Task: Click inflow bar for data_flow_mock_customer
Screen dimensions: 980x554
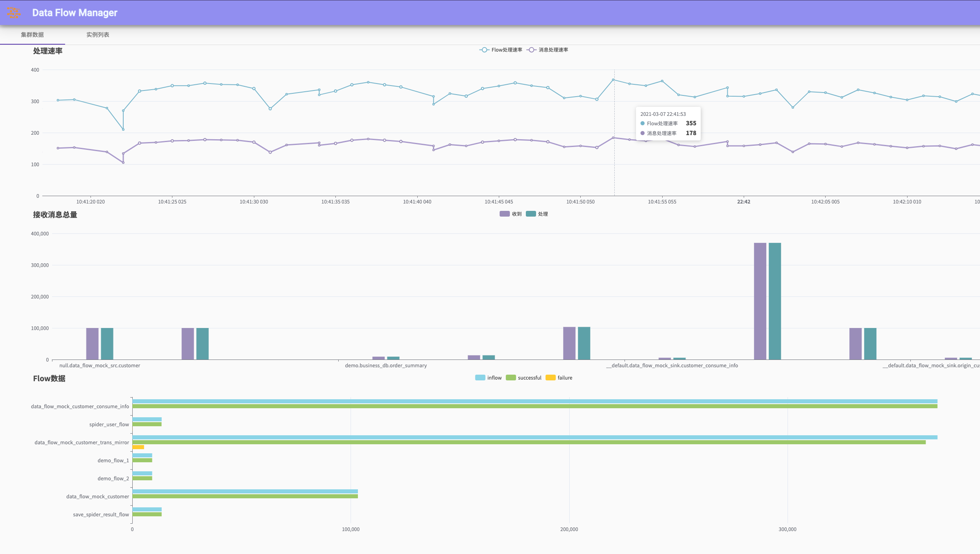Action: click(x=245, y=491)
